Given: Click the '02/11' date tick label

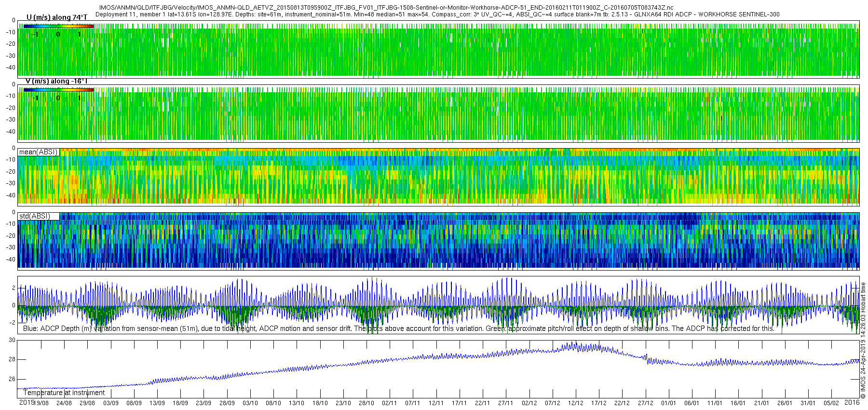Looking at the screenshot, I should point(390,403).
